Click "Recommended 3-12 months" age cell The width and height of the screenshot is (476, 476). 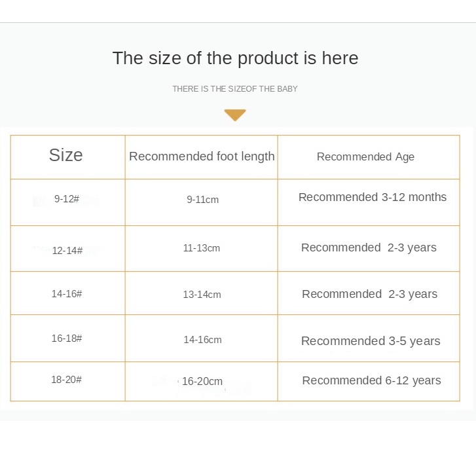tap(373, 197)
